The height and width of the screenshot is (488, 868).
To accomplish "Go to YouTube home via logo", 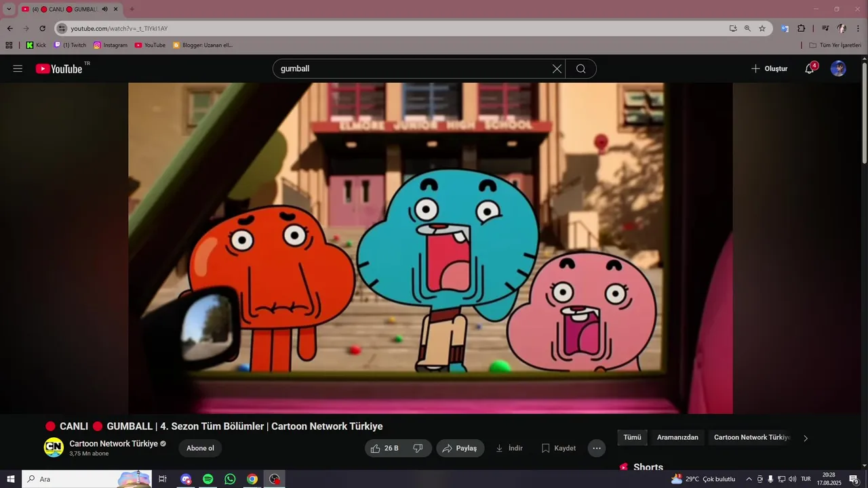I will click(x=59, y=68).
